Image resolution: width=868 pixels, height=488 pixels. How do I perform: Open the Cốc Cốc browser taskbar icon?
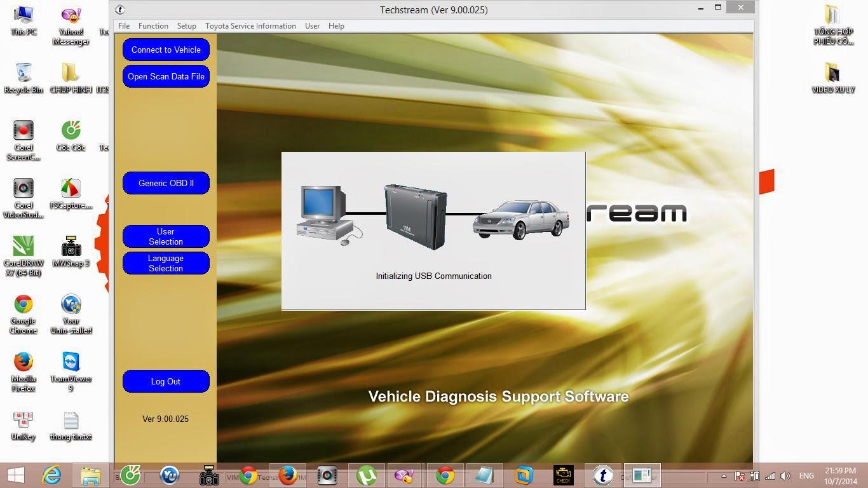(130, 475)
